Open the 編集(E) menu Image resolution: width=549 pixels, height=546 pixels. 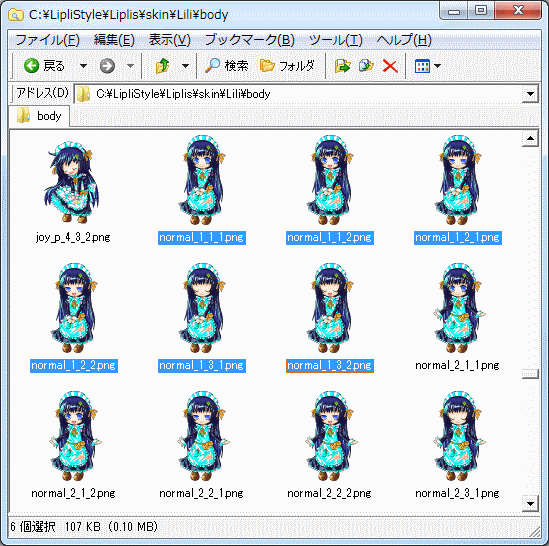click(x=114, y=40)
